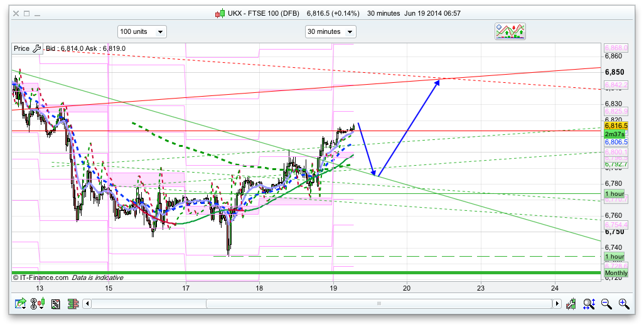This screenshot has width=644, height=327.
Task: Open the 100 units dropdown
Action: click(142, 31)
